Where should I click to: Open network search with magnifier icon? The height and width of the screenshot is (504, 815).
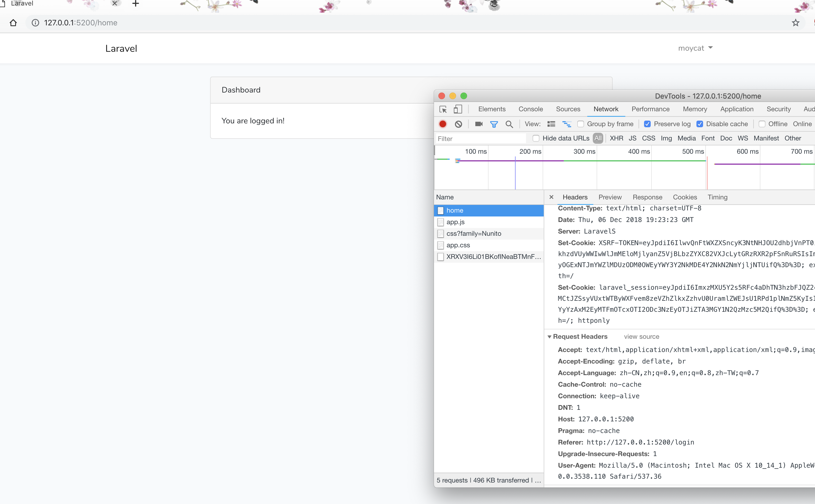click(509, 124)
